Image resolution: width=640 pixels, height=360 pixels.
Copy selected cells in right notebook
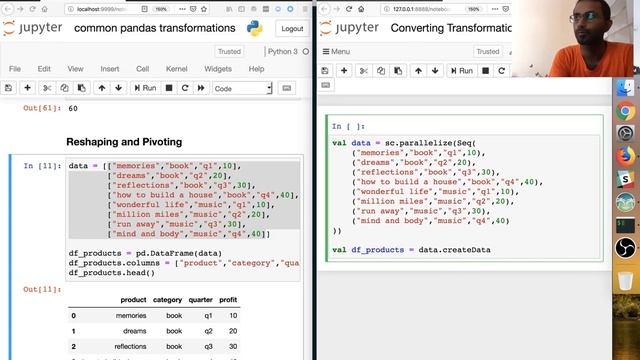[x=380, y=71]
